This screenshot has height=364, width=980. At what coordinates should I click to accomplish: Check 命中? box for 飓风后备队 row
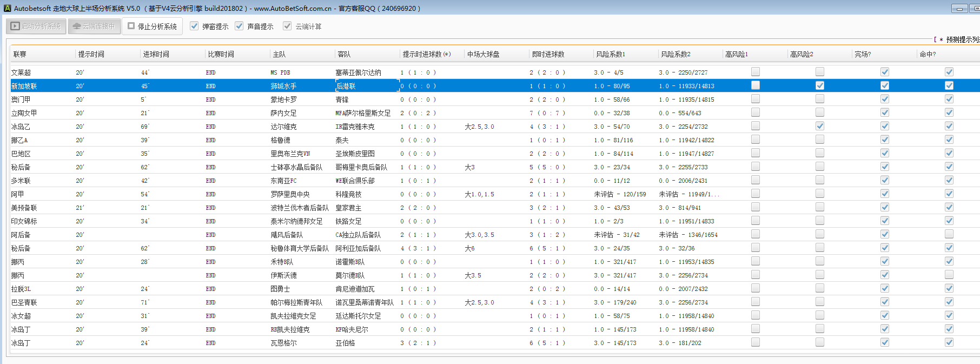pos(949,234)
